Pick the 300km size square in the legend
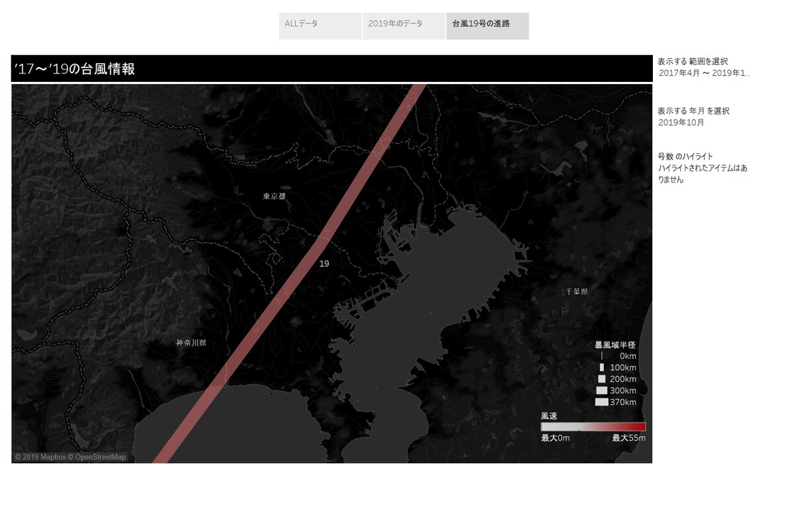The width and height of the screenshot is (807, 532). pos(602,391)
